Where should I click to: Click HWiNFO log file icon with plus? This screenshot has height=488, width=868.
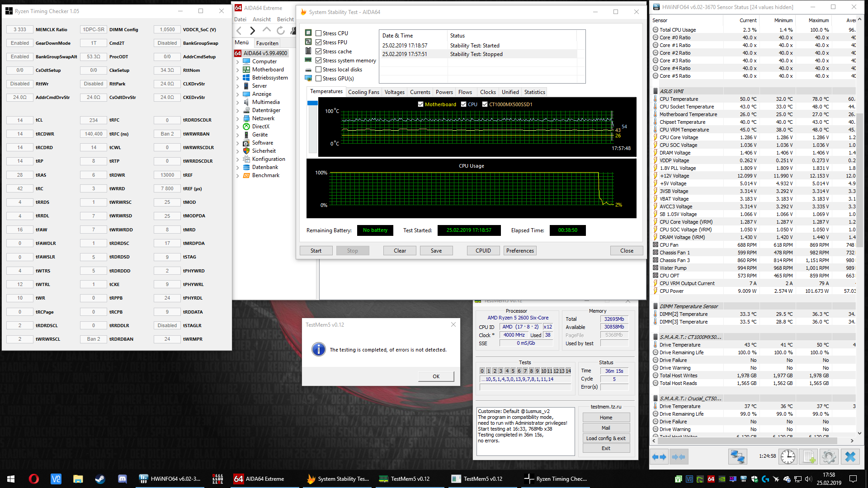pos(809,457)
